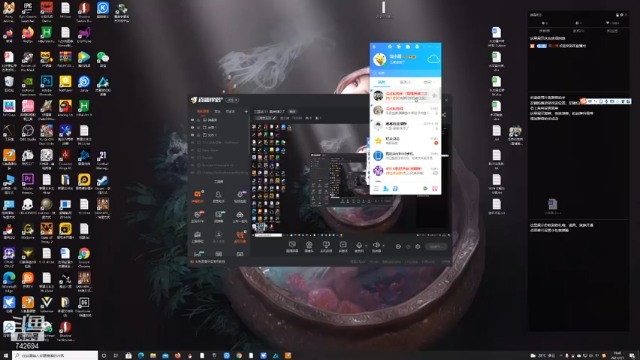640x360 pixels.
Task: Add a new scene with the plus button
Action: [246, 111]
